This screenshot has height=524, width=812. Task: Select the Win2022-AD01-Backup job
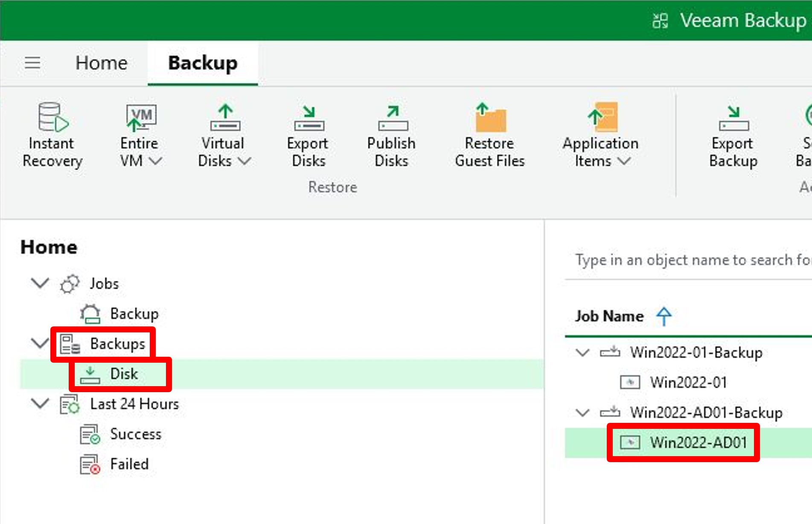coord(707,413)
